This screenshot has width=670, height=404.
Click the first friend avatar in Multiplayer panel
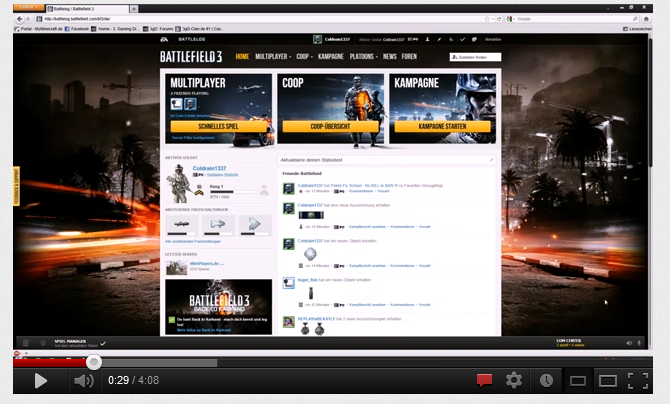tap(176, 103)
